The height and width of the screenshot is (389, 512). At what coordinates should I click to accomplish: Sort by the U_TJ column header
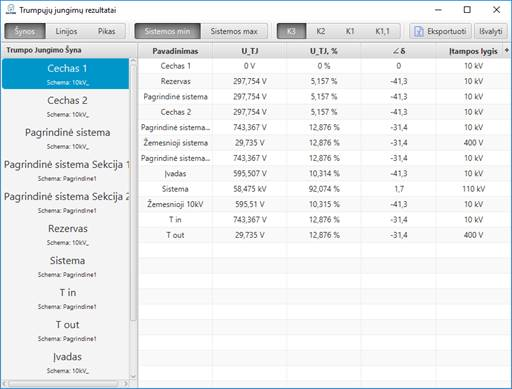pos(250,51)
